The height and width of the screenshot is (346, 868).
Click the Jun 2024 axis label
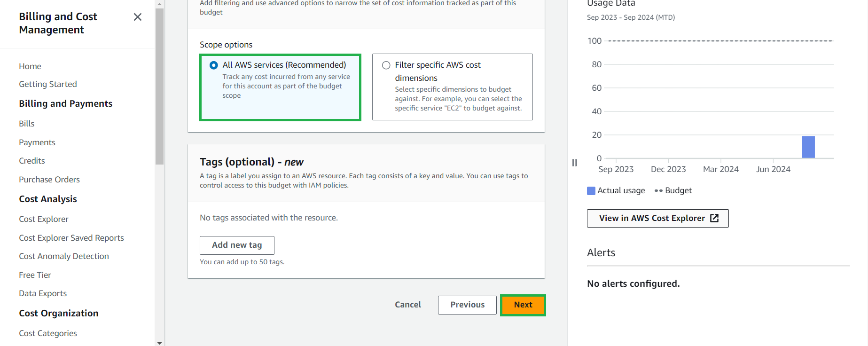773,169
